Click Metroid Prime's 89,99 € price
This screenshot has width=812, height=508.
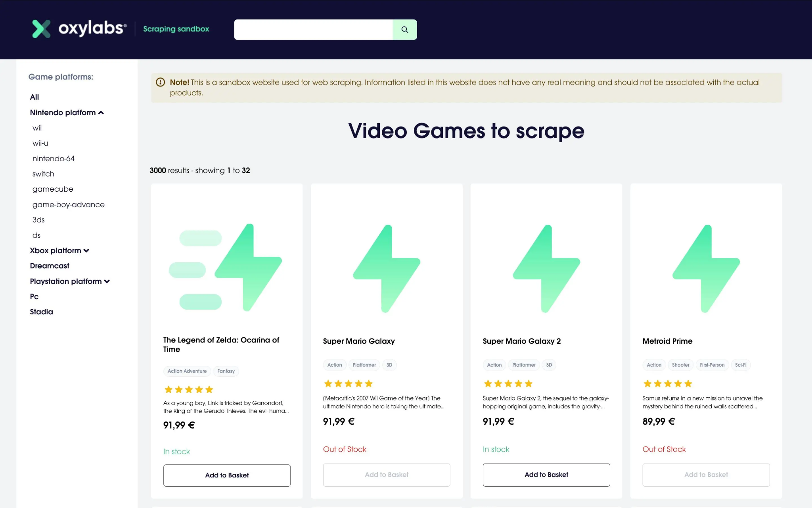(659, 421)
